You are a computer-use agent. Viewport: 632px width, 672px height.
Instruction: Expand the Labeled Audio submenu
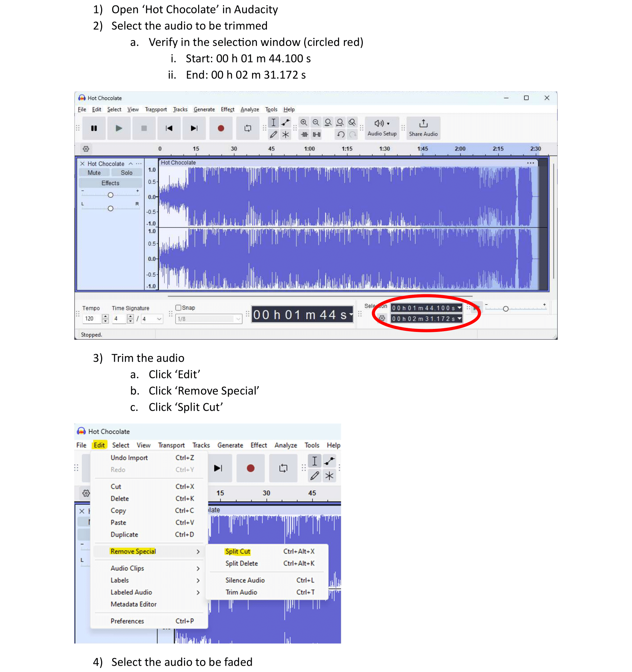click(x=148, y=592)
